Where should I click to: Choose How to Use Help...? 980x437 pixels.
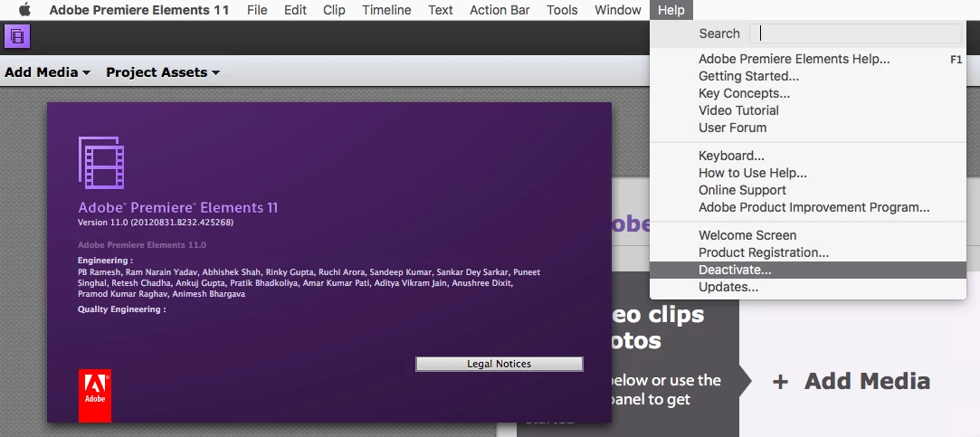tap(808, 173)
